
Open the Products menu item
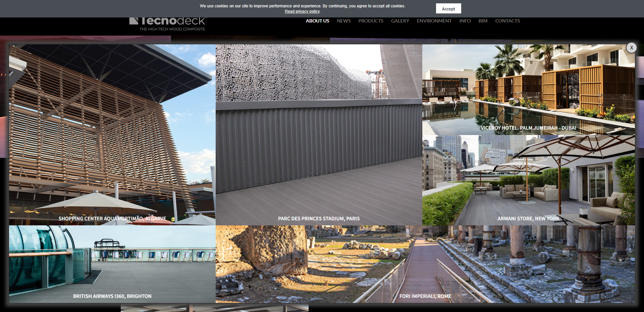pos(371,21)
